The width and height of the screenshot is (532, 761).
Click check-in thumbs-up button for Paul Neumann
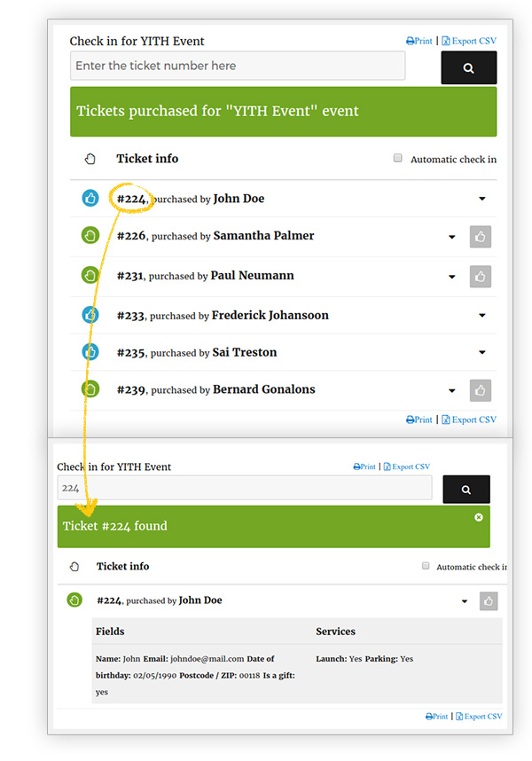pyautogui.click(x=480, y=277)
